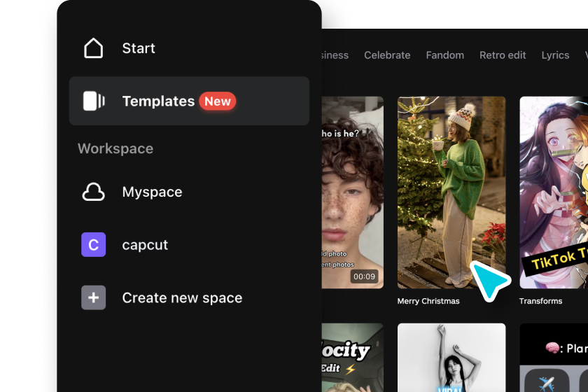Open the brain emoji Plan template thumbnail

[554, 358]
